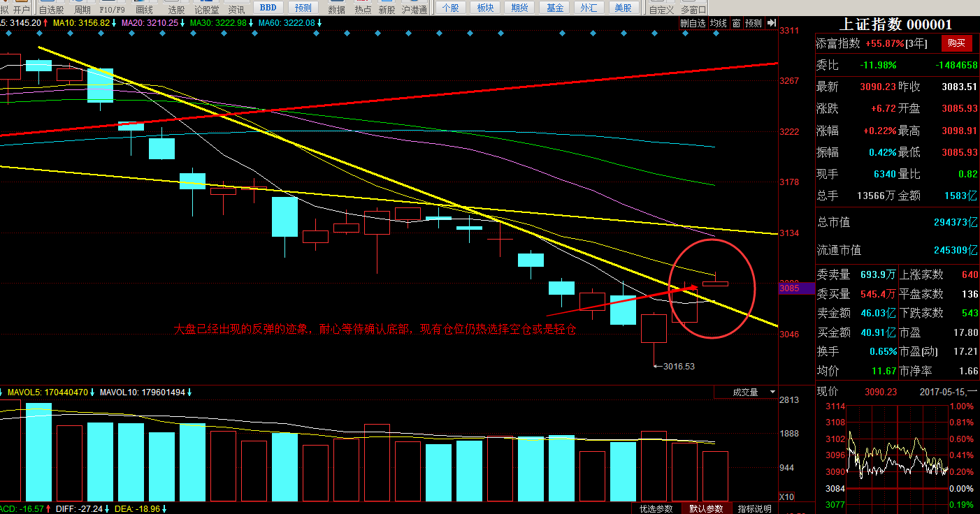
Task: Click the MA10 indicator arrow
Action: pos(115,23)
